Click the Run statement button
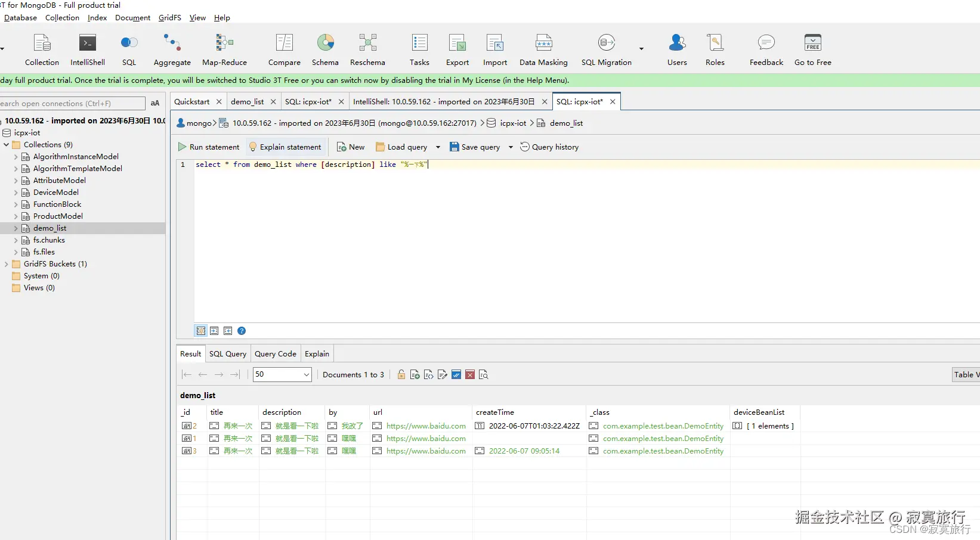 (209, 147)
